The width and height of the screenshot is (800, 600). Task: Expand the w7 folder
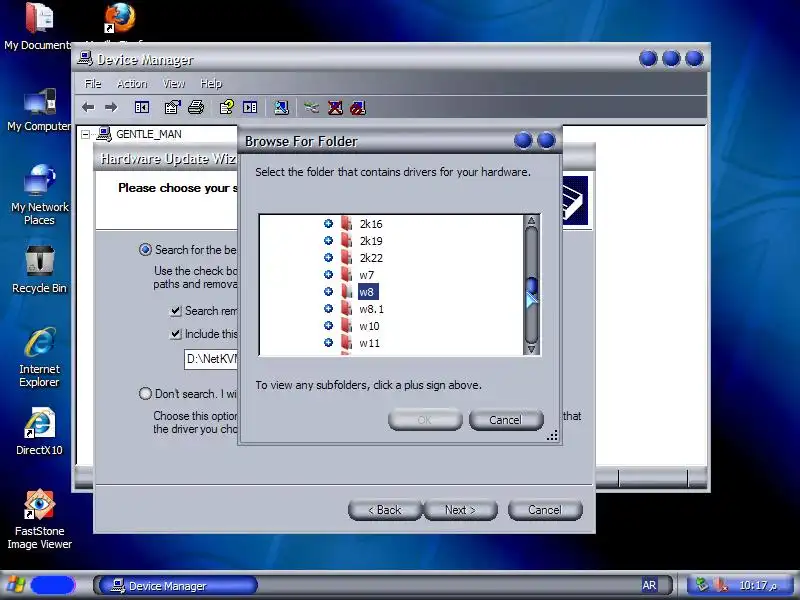(x=328, y=274)
